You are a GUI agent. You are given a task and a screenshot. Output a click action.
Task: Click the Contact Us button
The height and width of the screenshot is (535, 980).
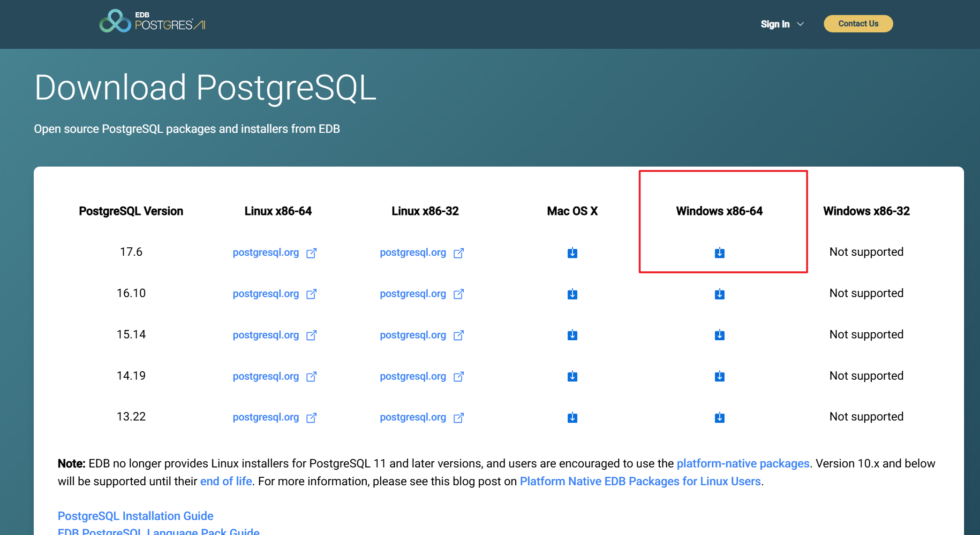pos(858,23)
